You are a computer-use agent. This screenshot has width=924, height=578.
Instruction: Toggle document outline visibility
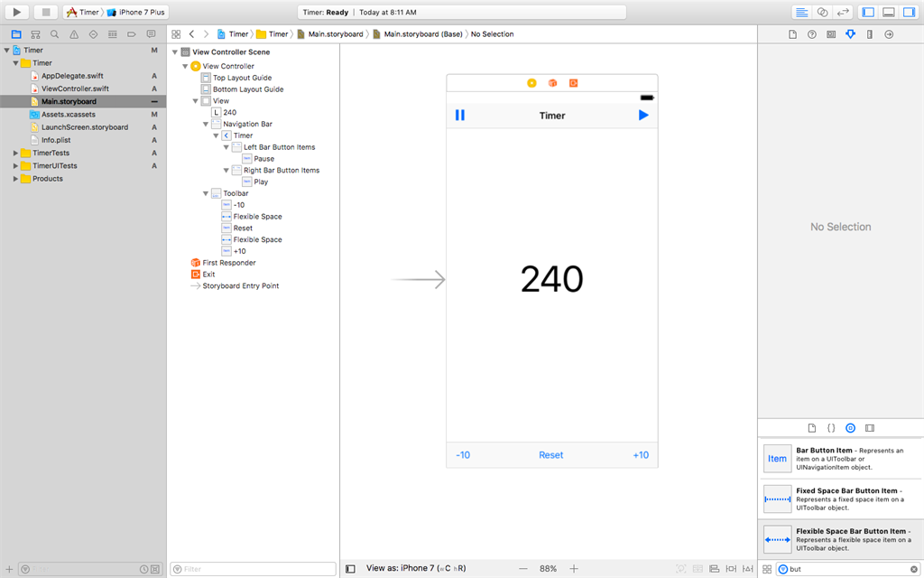tap(351, 569)
